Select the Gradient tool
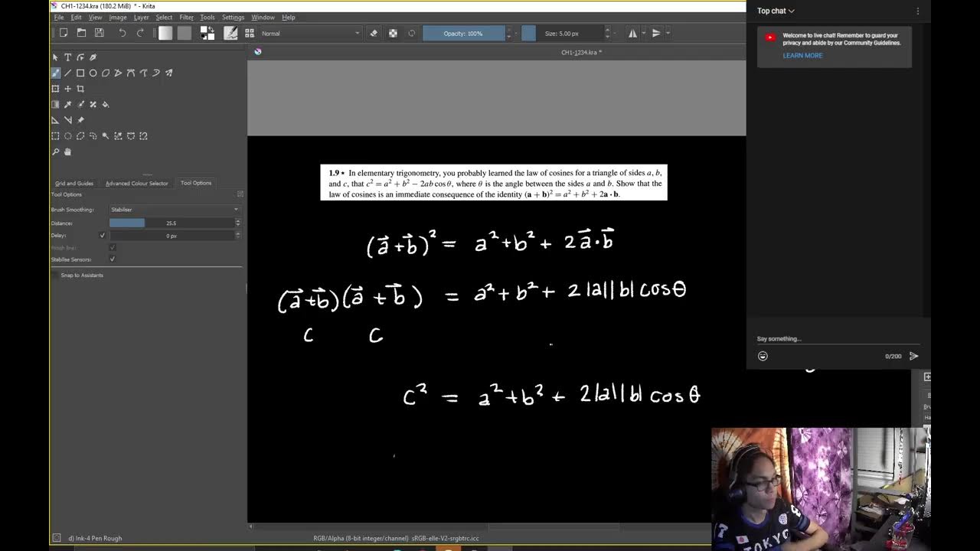This screenshot has width=980, height=551. pos(55,105)
